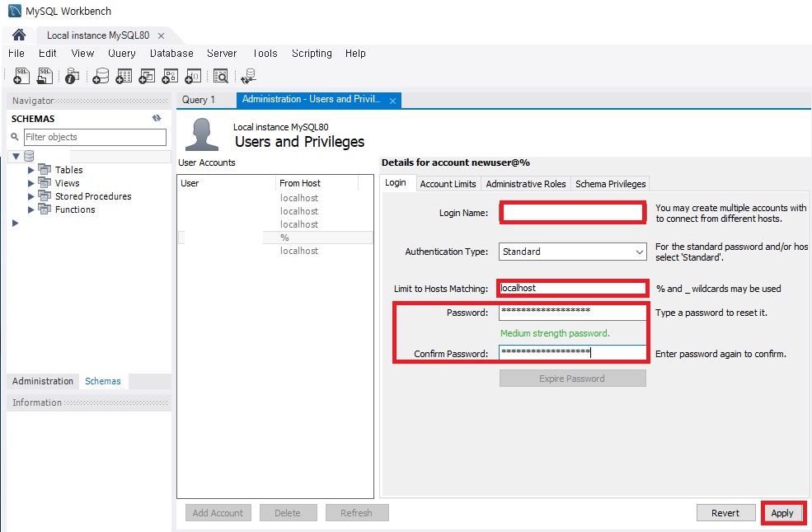Switch navigator to Administration tab

pos(43,381)
